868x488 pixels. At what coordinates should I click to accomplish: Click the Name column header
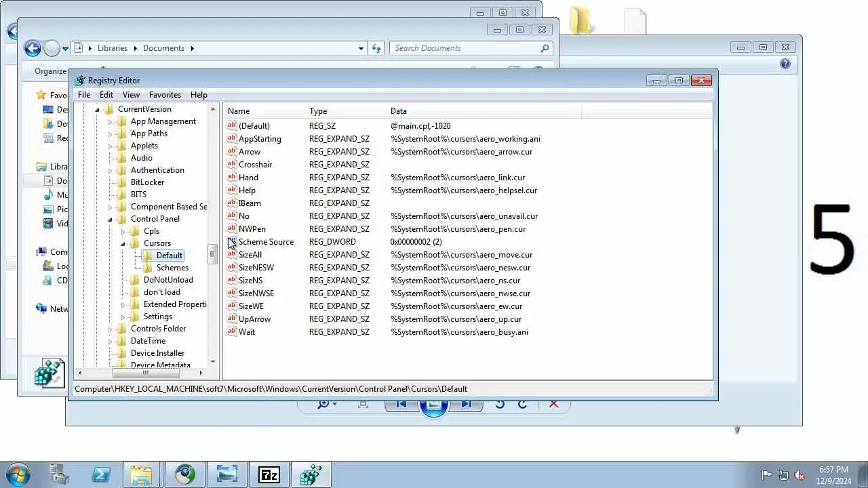click(x=264, y=111)
